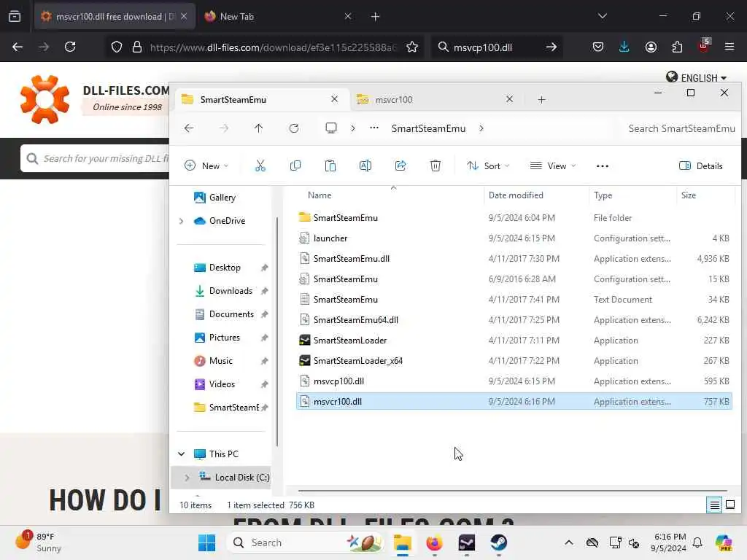The width and height of the screenshot is (747, 560).
Task: Click the Windows Start button
Action: click(x=206, y=542)
